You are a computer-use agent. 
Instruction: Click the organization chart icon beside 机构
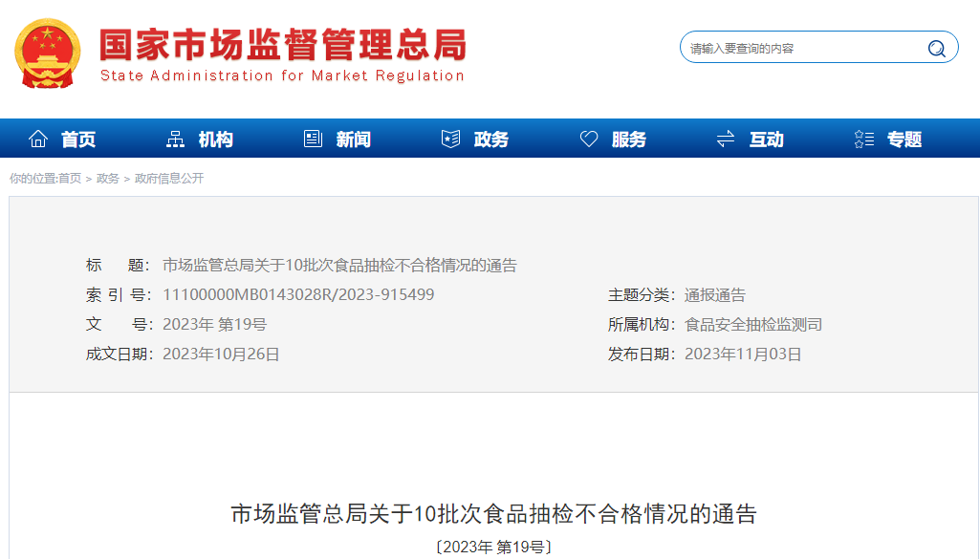[x=175, y=140]
